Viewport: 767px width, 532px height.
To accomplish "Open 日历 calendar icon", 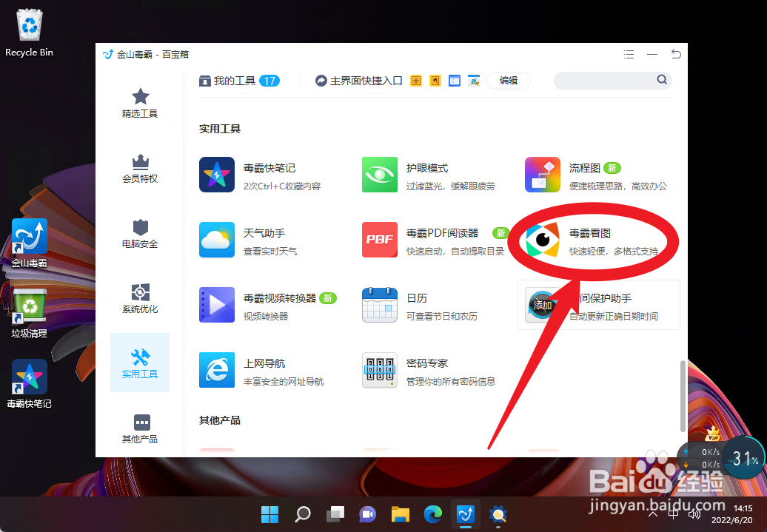I will [x=380, y=305].
